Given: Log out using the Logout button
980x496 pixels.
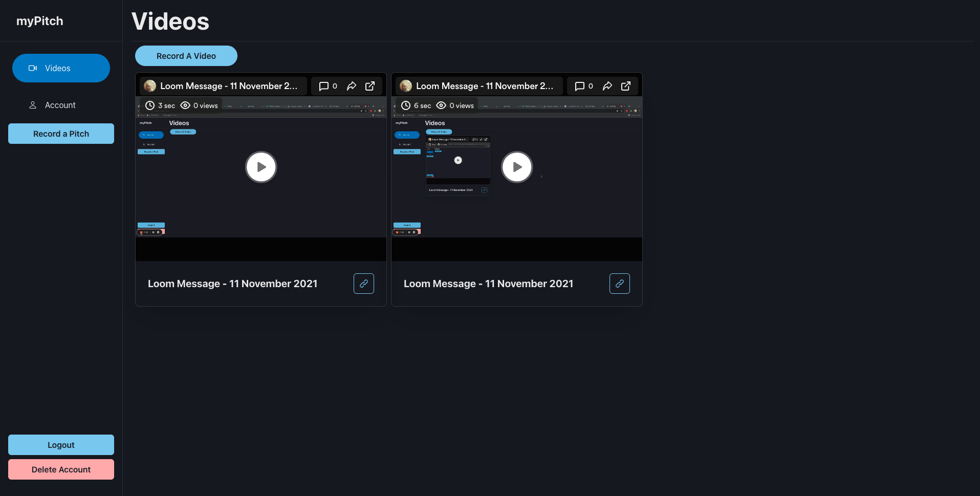Looking at the screenshot, I should click(61, 445).
